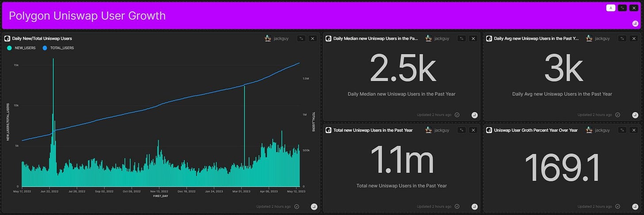Click swap arrows icon on Daily Median panel
This screenshot has width=644, height=215.
[461, 39]
